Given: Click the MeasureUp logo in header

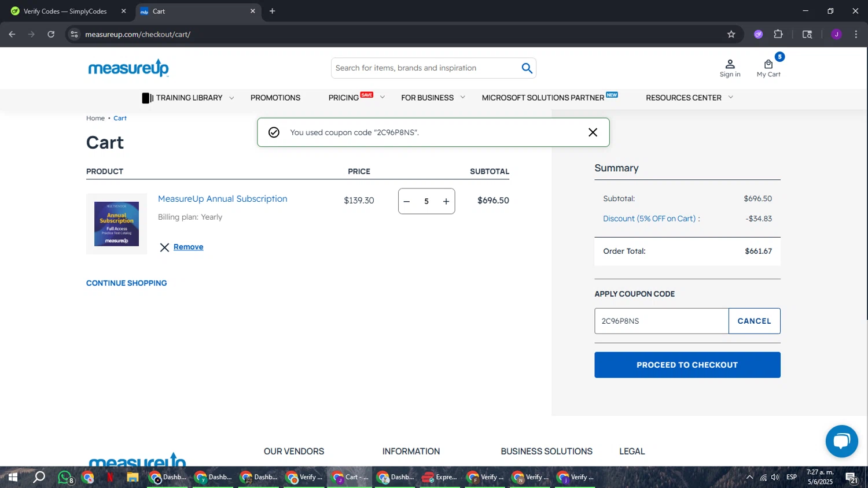Looking at the screenshot, I should (x=128, y=68).
